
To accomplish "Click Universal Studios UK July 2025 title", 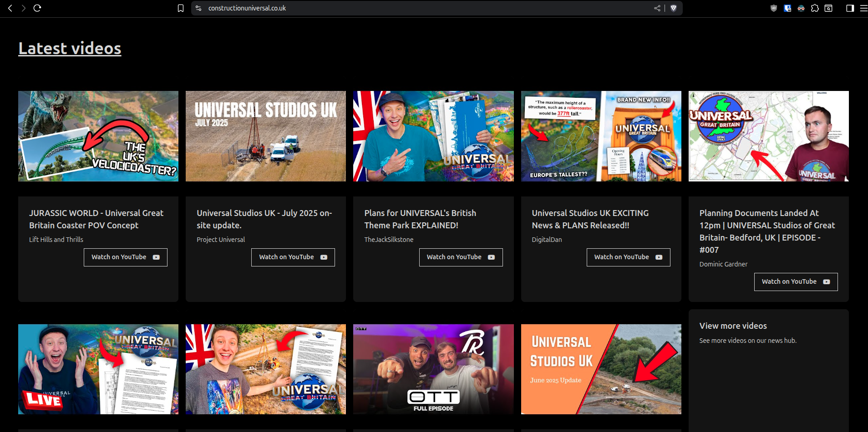I will coord(264,219).
